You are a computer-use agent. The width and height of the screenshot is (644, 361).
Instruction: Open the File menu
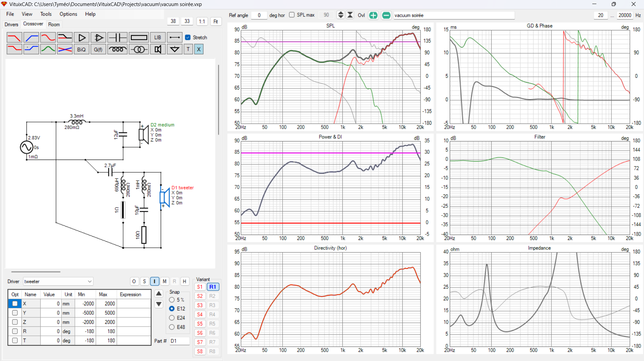10,14
